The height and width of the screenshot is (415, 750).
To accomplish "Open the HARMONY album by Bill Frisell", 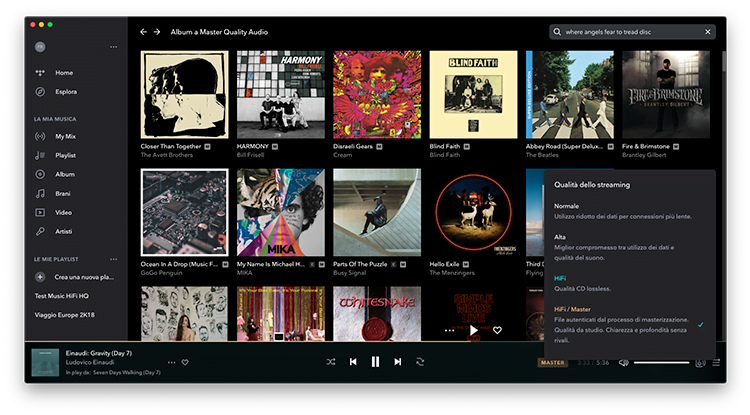I will tap(281, 95).
